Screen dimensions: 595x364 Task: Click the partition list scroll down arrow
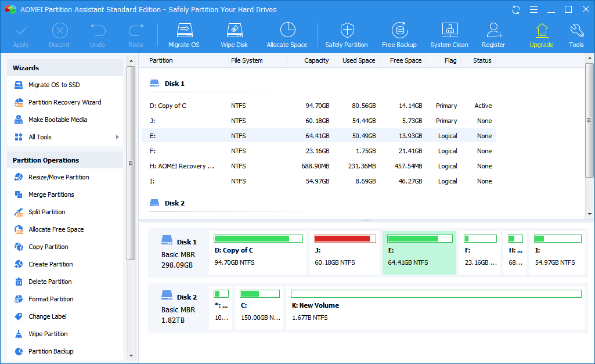[x=590, y=214]
